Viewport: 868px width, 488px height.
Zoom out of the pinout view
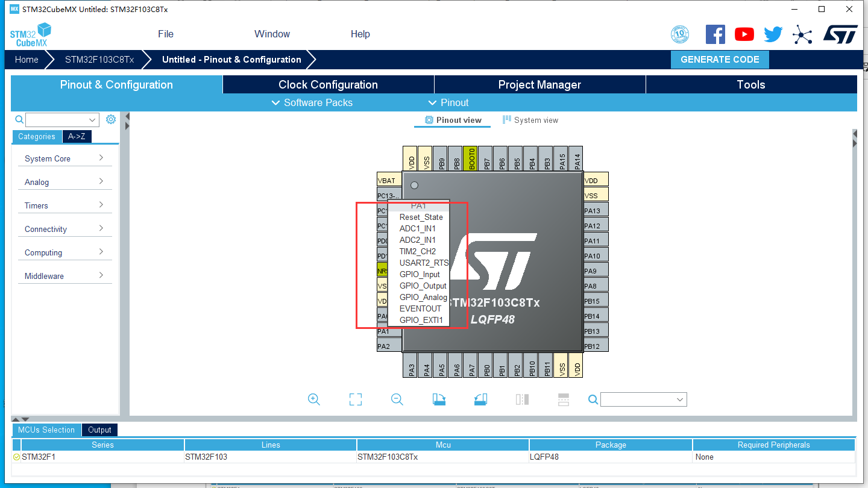click(397, 399)
